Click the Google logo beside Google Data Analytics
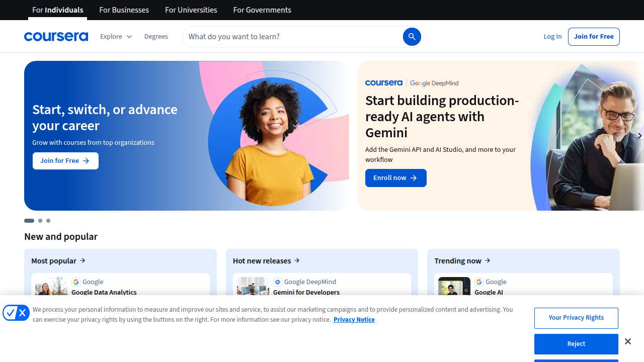 76,282
